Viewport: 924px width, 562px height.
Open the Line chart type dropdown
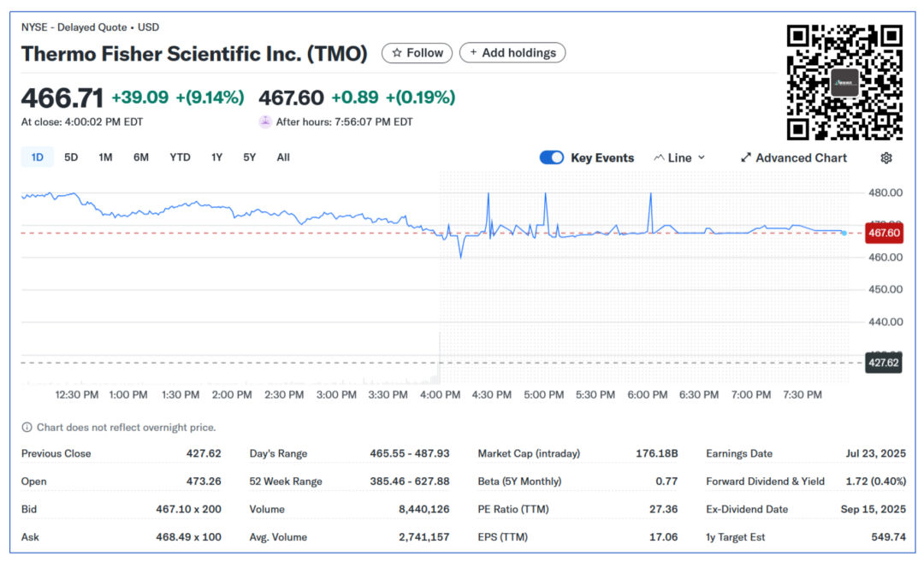coord(679,158)
